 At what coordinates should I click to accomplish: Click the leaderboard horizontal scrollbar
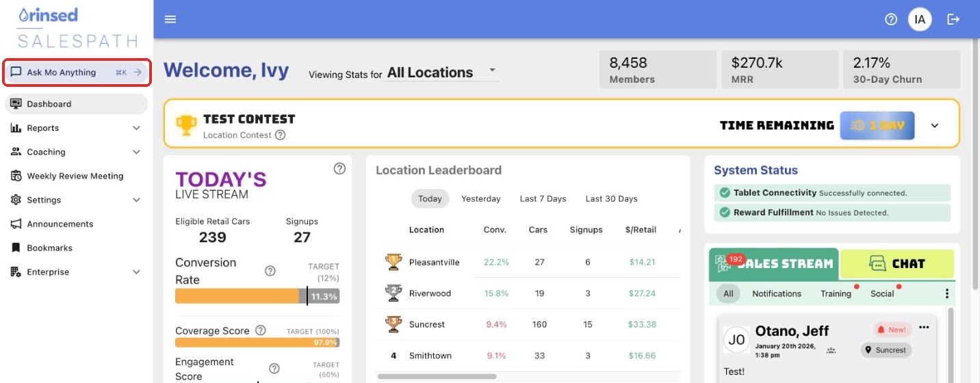[437, 376]
